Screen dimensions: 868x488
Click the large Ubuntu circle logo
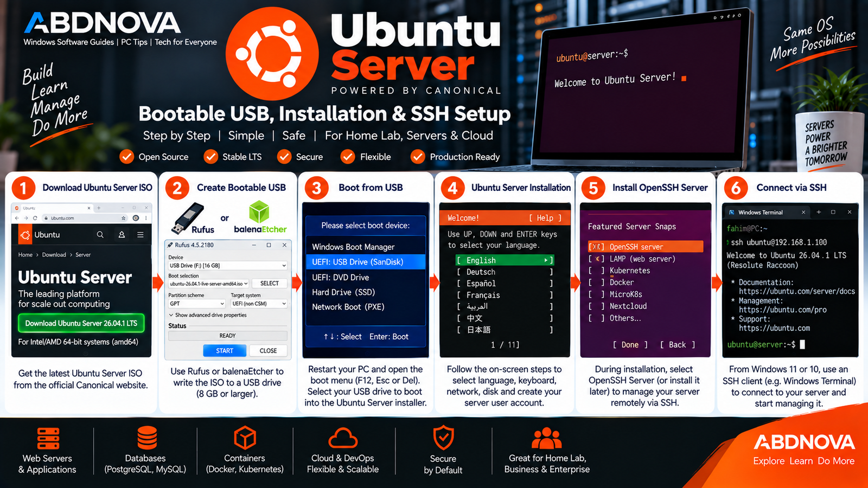pyautogui.click(x=272, y=53)
